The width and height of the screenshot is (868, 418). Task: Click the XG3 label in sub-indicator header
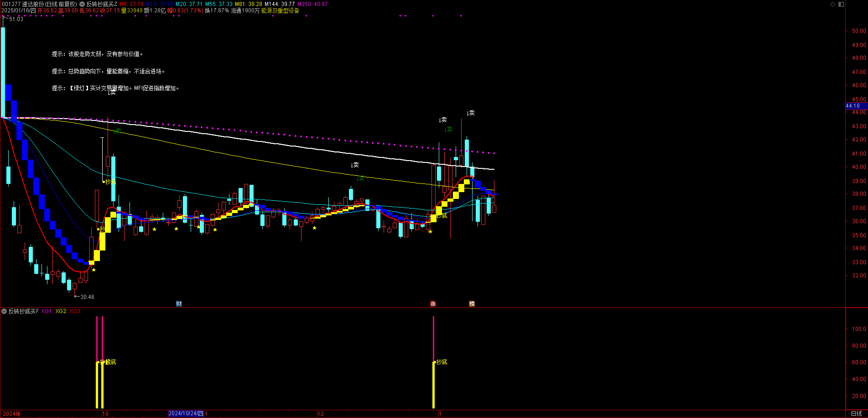click(75, 311)
